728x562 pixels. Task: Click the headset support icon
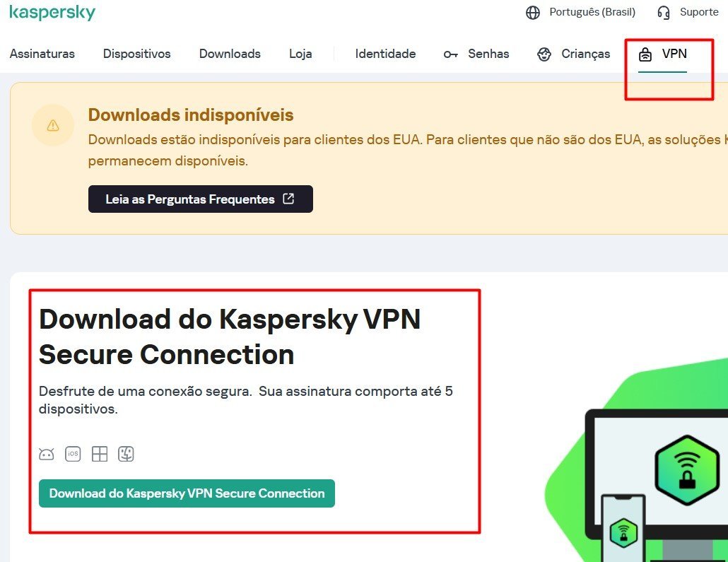pyautogui.click(x=664, y=13)
